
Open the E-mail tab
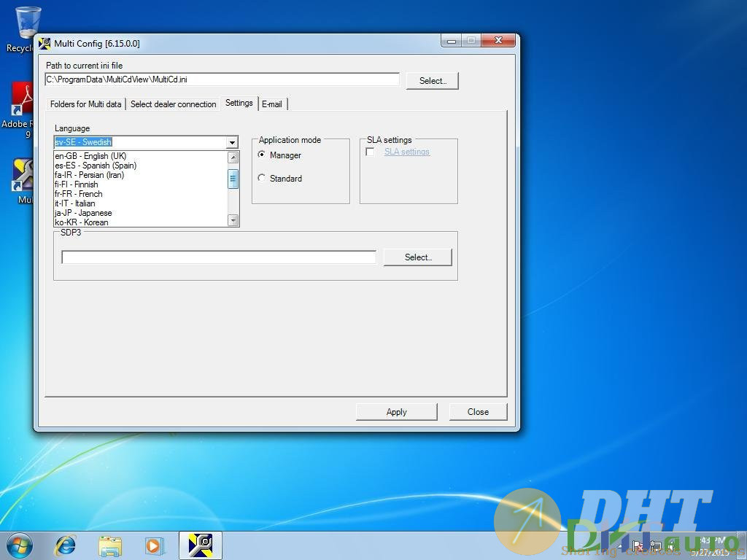pos(272,104)
